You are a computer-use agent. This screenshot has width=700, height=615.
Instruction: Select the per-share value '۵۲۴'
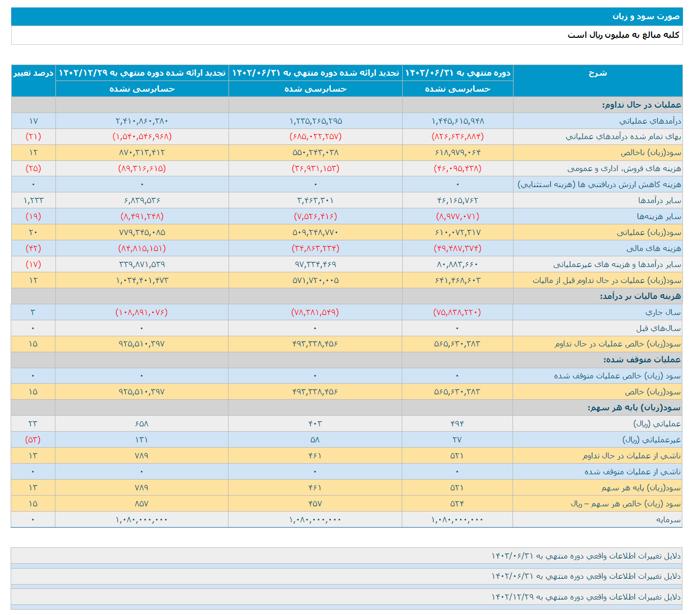pyautogui.click(x=458, y=504)
